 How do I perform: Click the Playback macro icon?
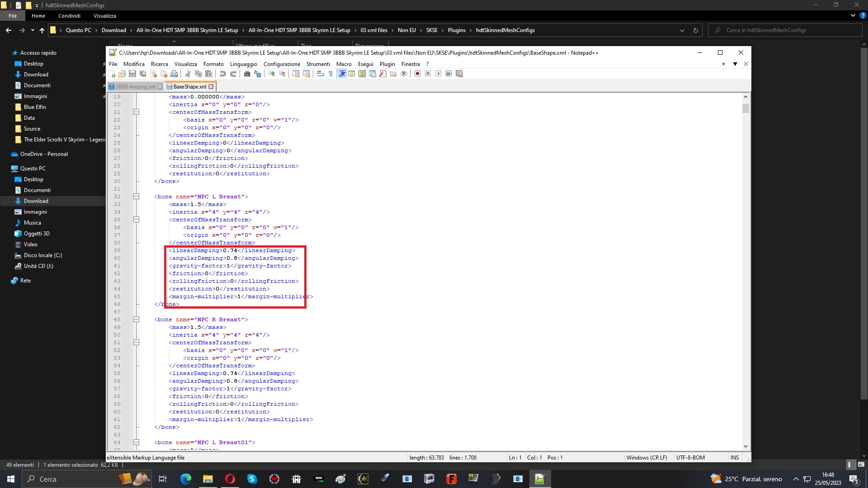pyautogui.click(x=439, y=74)
